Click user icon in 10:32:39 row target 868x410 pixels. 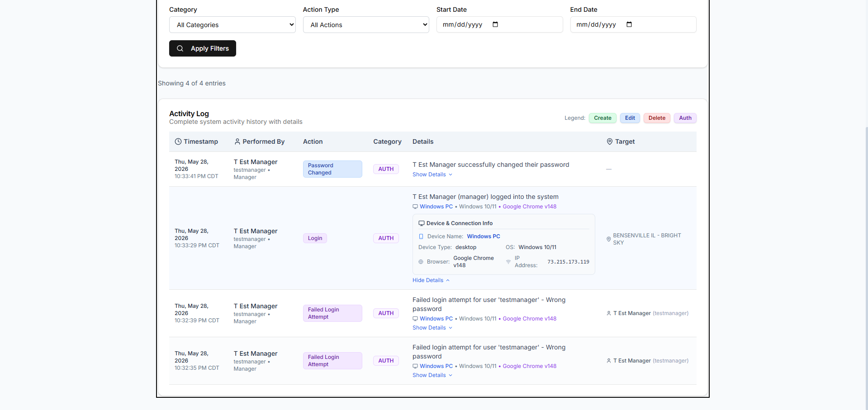(x=609, y=313)
